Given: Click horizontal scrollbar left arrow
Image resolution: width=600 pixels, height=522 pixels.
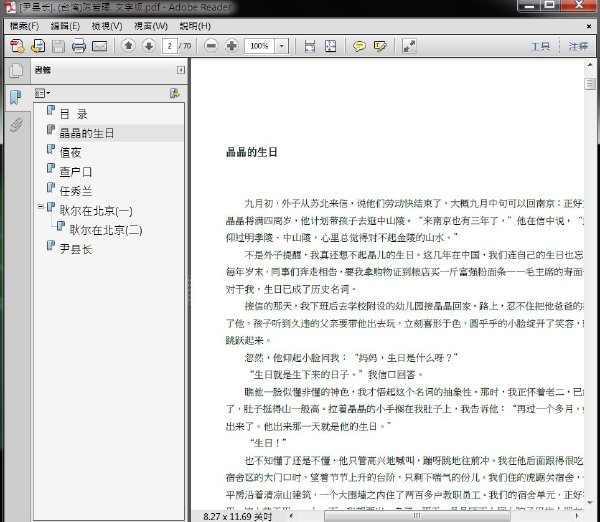Looking at the screenshot, I should click(292, 516).
